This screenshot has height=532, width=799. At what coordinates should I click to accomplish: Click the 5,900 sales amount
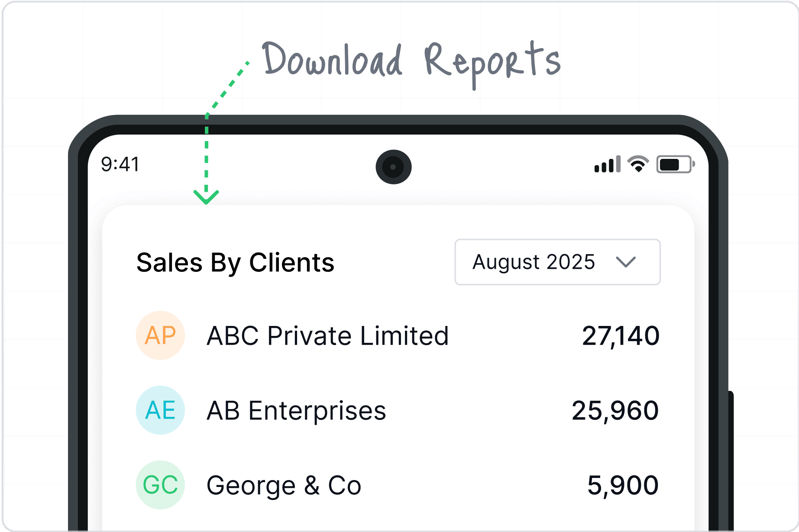(x=623, y=485)
